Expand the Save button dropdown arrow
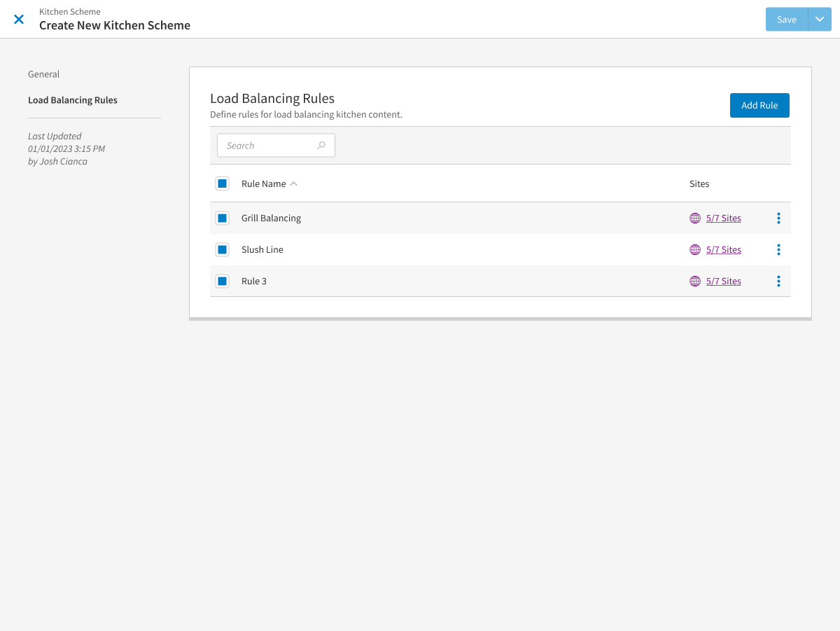This screenshot has height=631, width=840. 820,20
